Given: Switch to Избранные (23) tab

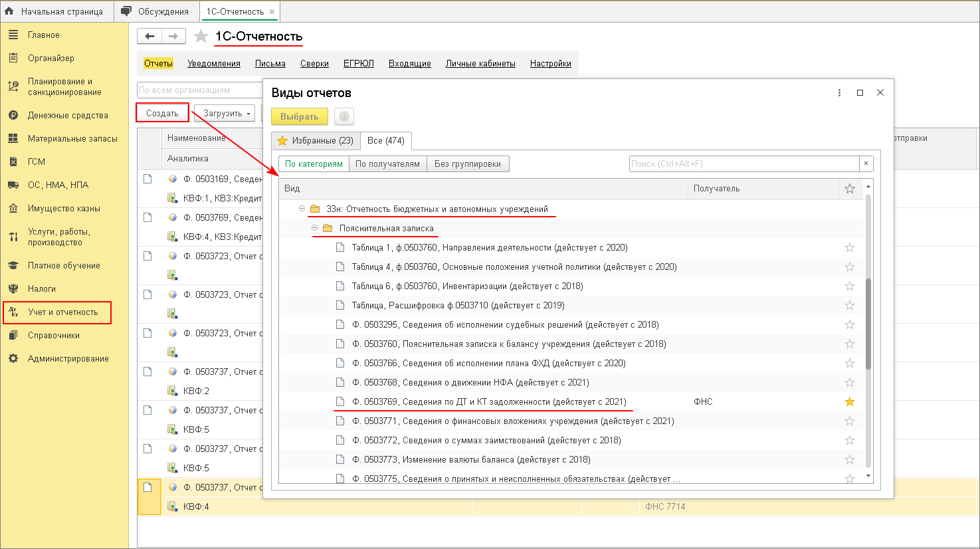Looking at the screenshot, I should [316, 140].
